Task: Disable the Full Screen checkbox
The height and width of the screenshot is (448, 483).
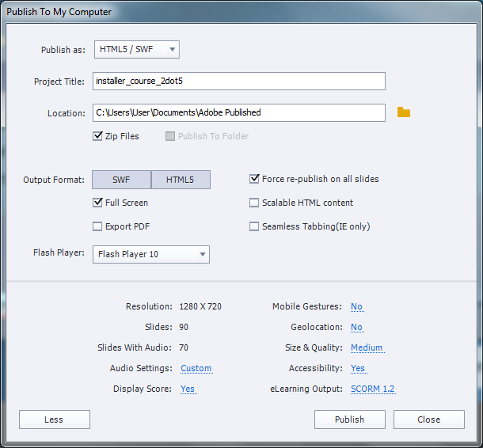Action: 97,203
